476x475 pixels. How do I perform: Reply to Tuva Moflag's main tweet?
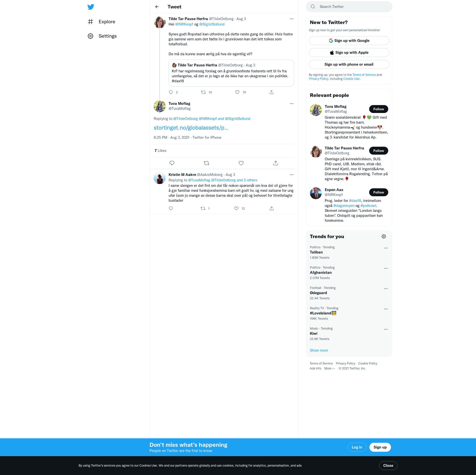click(172, 163)
